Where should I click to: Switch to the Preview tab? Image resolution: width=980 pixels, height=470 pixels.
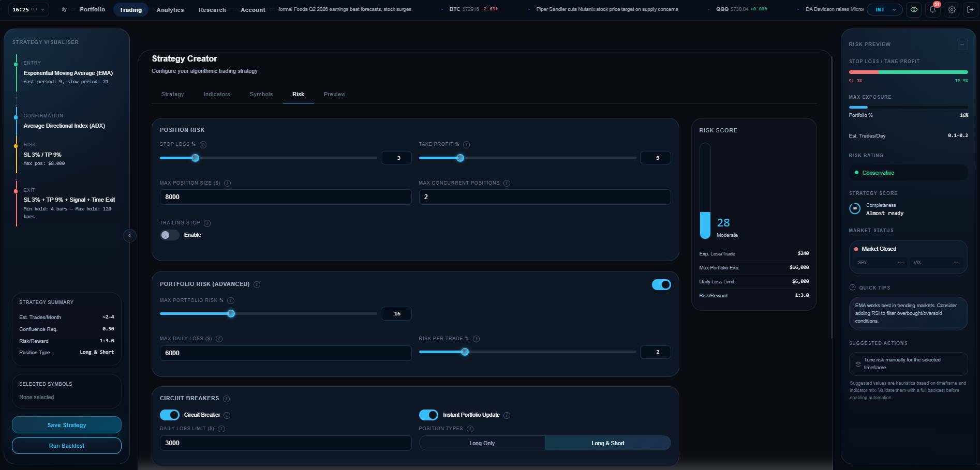[x=334, y=94]
